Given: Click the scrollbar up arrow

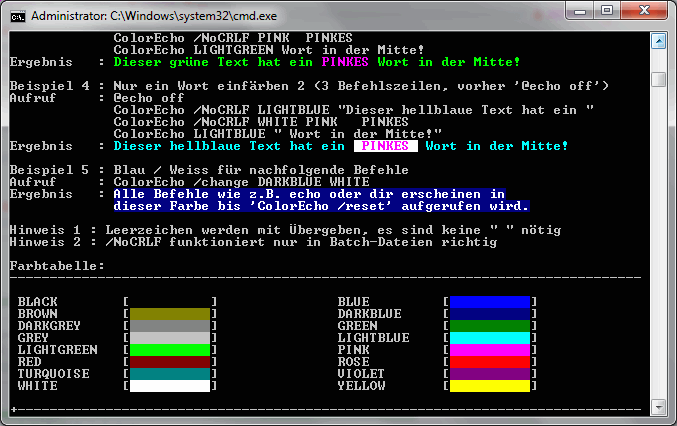Looking at the screenshot, I should (x=658, y=43).
